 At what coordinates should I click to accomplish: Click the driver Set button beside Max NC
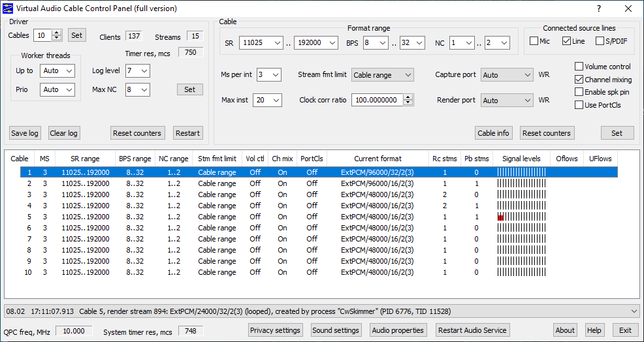(x=190, y=89)
